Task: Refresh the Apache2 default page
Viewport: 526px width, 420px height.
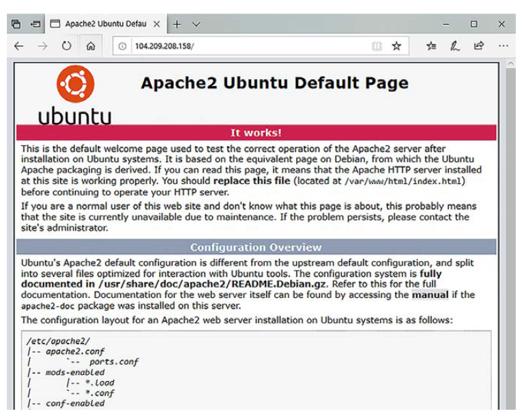Action: (x=66, y=46)
